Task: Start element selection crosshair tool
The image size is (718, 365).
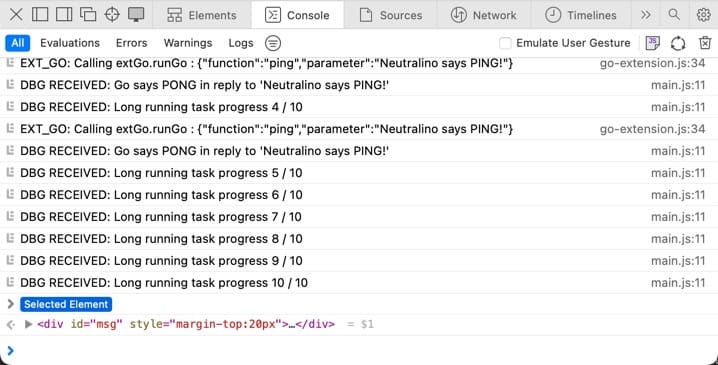Action: (112, 15)
